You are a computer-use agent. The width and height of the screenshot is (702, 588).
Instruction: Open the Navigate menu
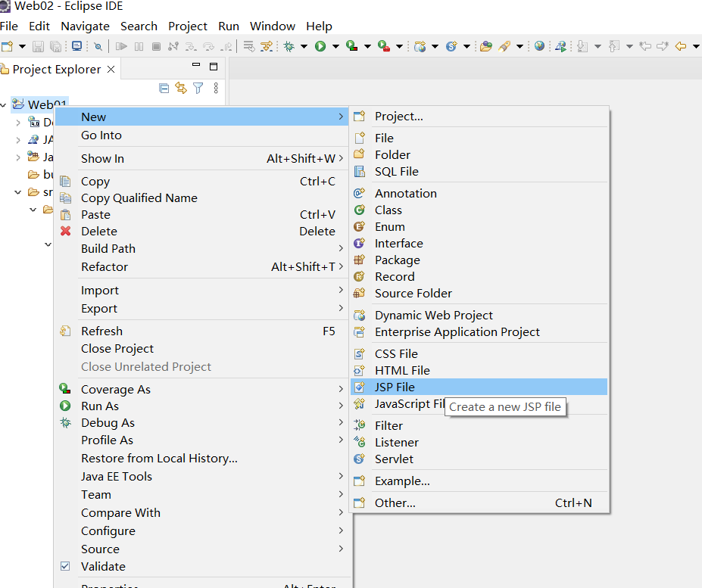[85, 26]
